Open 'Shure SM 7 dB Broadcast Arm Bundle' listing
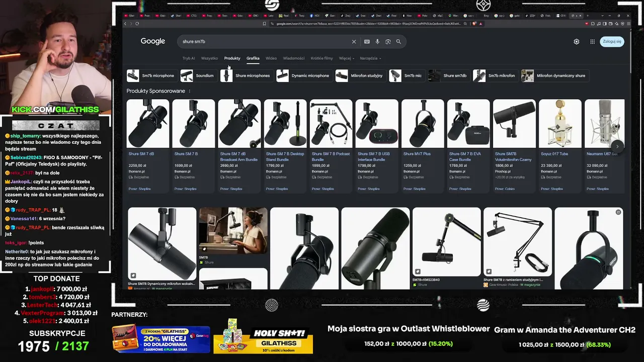The height and width of the screenshot is (362, 644). [239, 146]
